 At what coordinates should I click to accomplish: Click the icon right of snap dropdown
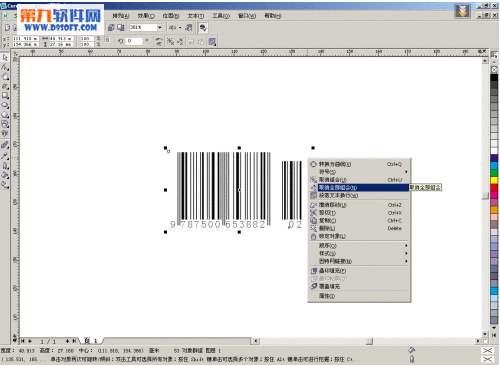click(189, 27)
